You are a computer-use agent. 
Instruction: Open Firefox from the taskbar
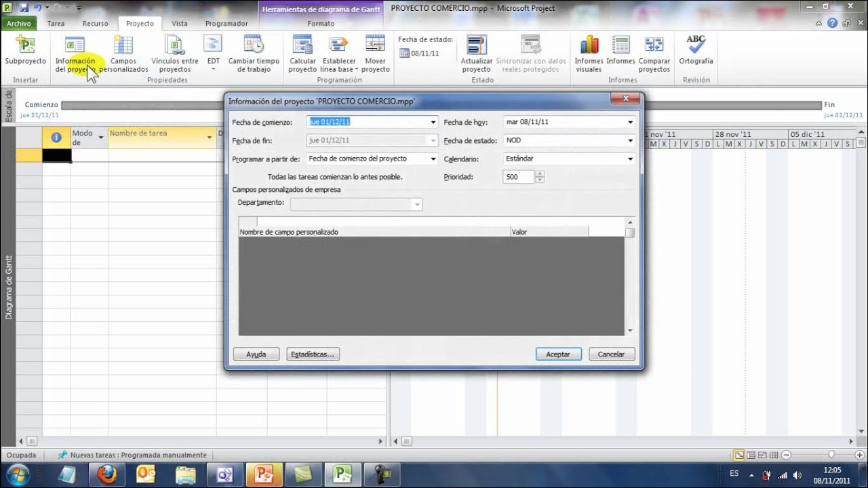coord(107,474)
